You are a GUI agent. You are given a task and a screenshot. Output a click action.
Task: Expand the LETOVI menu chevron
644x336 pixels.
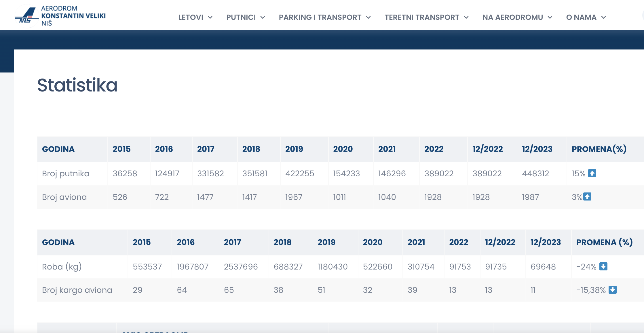tap(210, 18)
